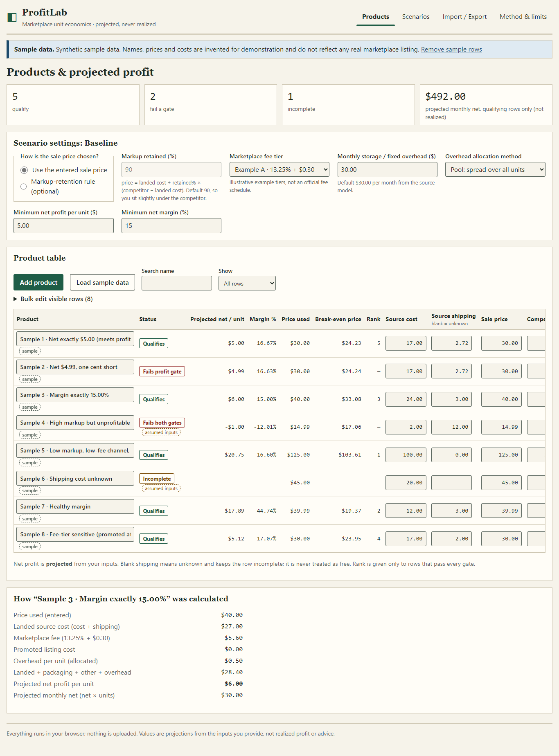Viewport: 559px width, 756px height.
Task: Click 'Fails profit gate' status on Sample 2
Action: 162,371
